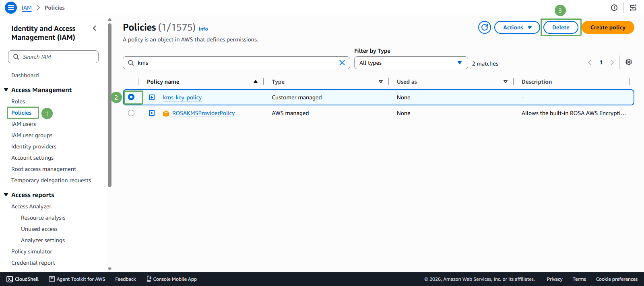644x286 pixels.
Task: Clear the kms search filter
Action: 342,63
